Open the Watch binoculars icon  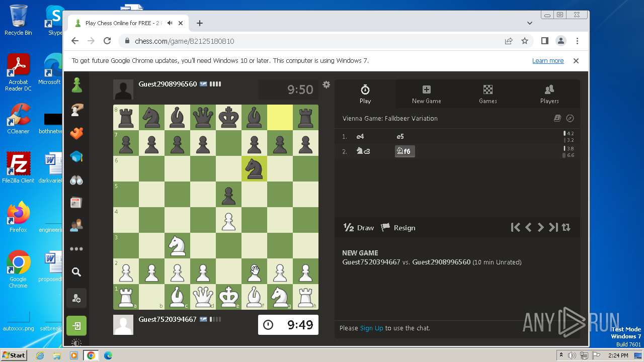(x=76, y=180)
